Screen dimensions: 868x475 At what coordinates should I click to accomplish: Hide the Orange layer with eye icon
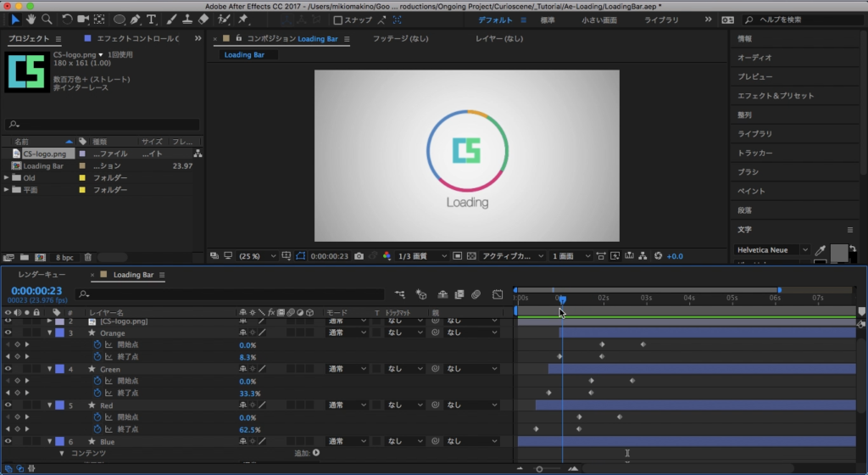click(x=8, y=333)
